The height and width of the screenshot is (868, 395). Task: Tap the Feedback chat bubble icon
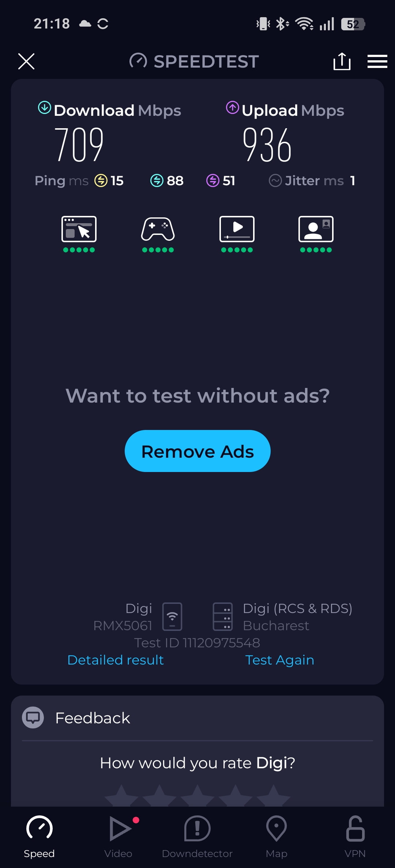[33, 718]
